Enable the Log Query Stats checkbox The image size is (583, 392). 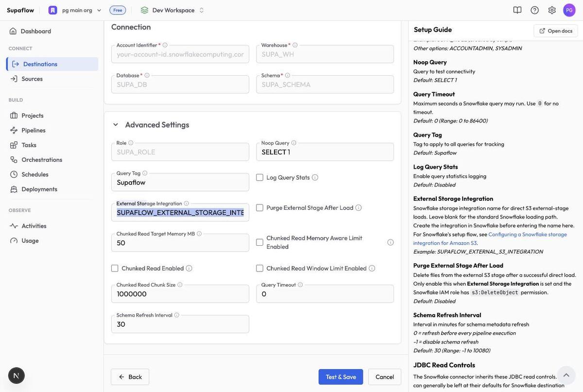tap(259, 177)
